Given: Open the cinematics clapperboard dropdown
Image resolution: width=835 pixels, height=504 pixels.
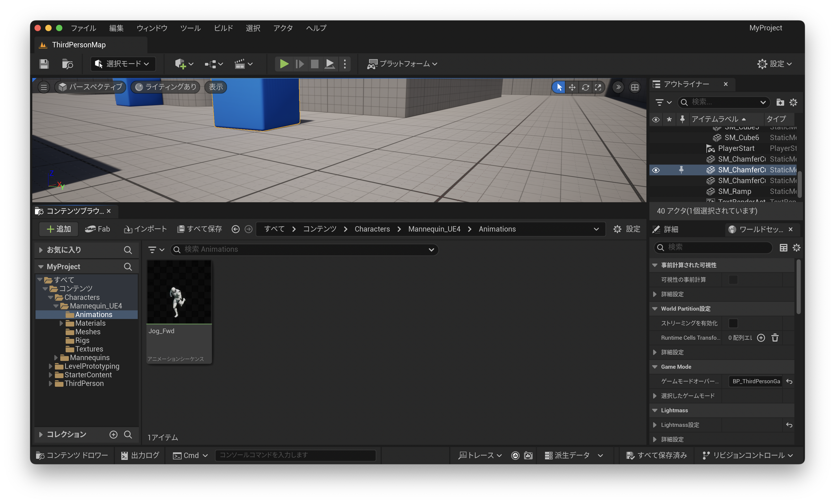Looking at the screenshot, I should [243, 64].
